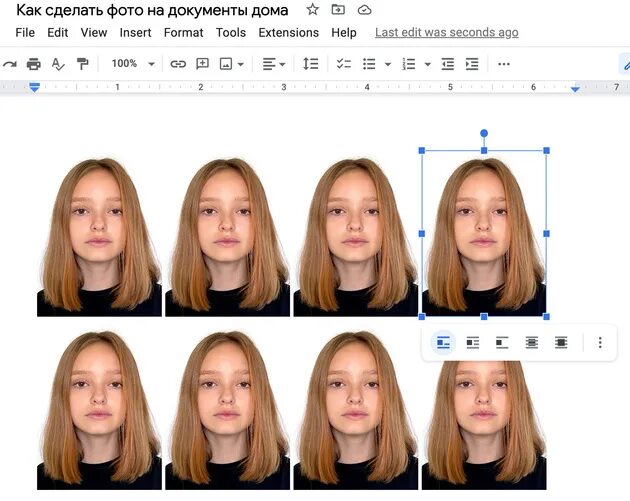The image size is (630, 501).
Task: Move document using the folder icon
Action: (338, 10)
